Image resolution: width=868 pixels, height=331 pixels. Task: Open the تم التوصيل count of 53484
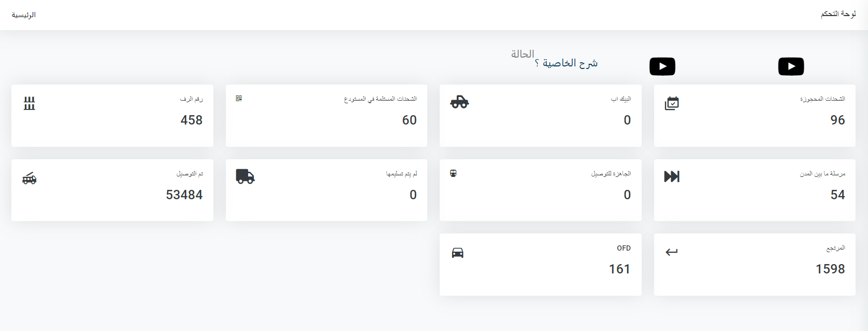click(x=184, y=195)
